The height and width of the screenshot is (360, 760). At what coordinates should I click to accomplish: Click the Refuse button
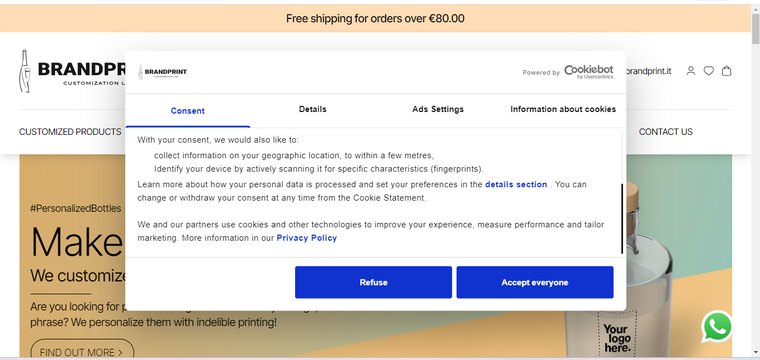(x=373, y=282)
